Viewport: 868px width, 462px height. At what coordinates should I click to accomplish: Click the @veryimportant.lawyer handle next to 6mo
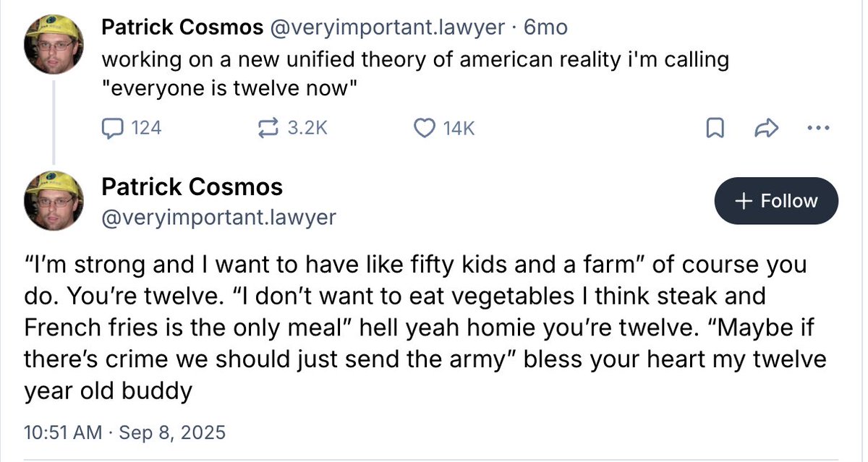coord(387,27)
